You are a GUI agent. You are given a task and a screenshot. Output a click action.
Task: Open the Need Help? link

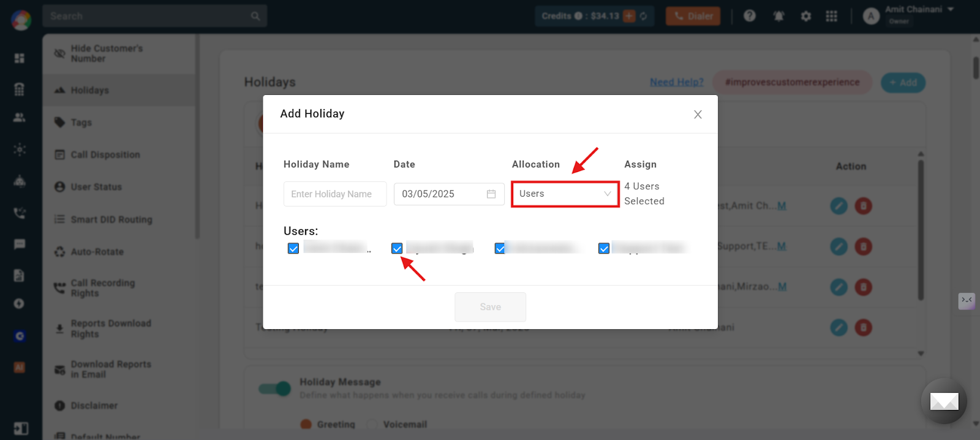click(x=677, y=82)
